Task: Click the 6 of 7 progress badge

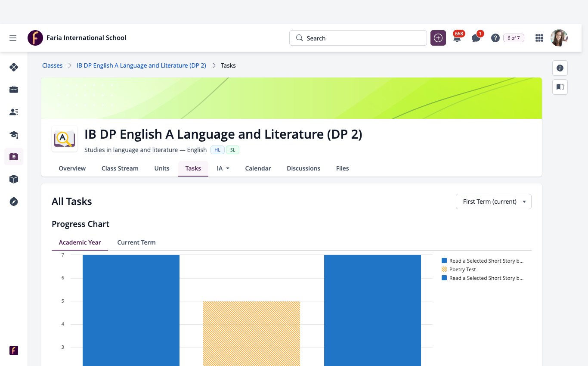Action: click(x=514, y=38)
